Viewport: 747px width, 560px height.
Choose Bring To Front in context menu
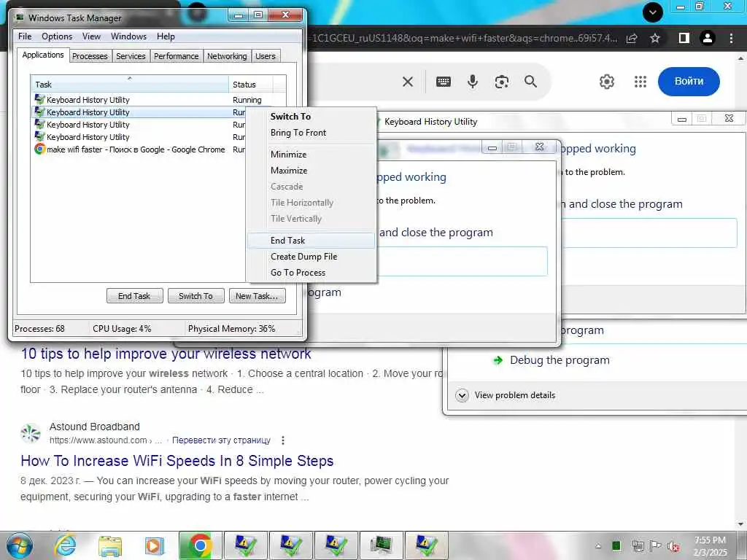[x=311, y=133]
